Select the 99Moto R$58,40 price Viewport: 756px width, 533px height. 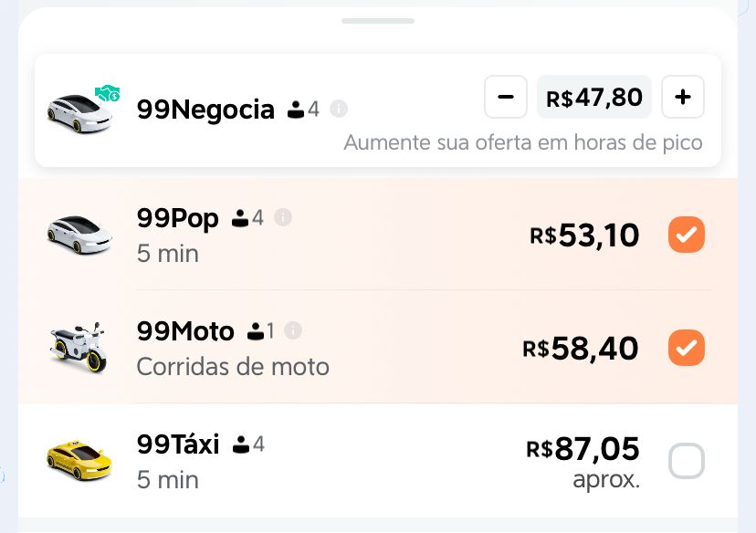coord(581,348)
